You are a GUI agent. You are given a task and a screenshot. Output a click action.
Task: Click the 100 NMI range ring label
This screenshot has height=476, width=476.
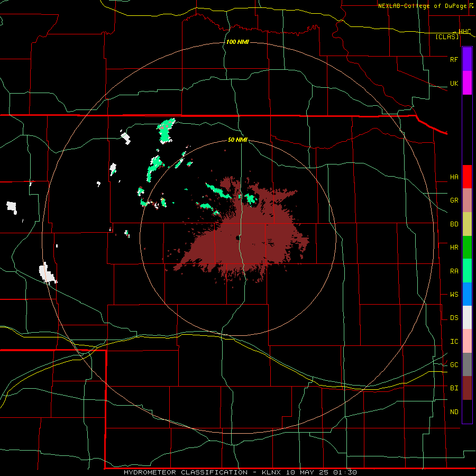(x=237, y=42)
